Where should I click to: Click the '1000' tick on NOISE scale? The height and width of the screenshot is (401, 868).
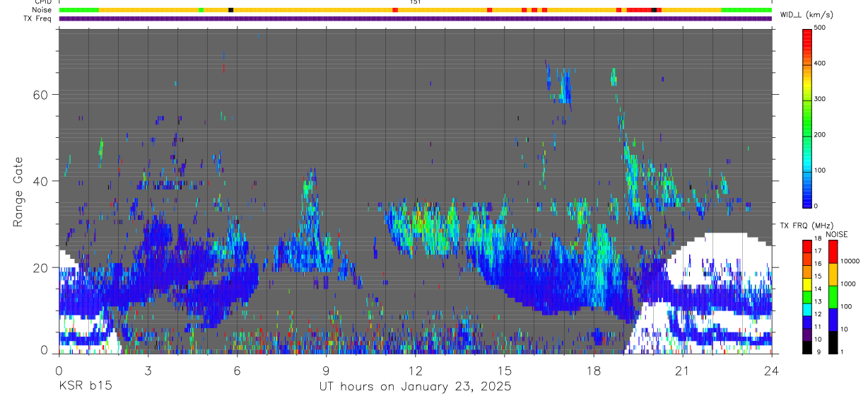point(848,284)
